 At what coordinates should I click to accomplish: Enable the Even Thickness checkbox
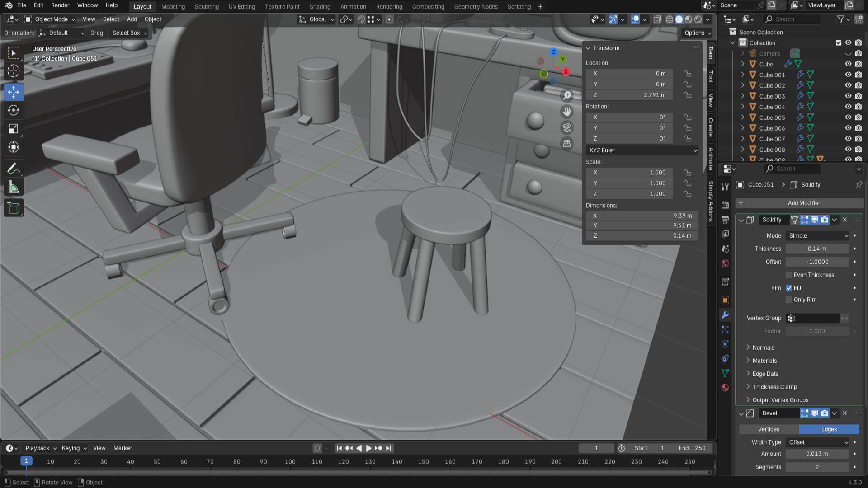point(789,275)
